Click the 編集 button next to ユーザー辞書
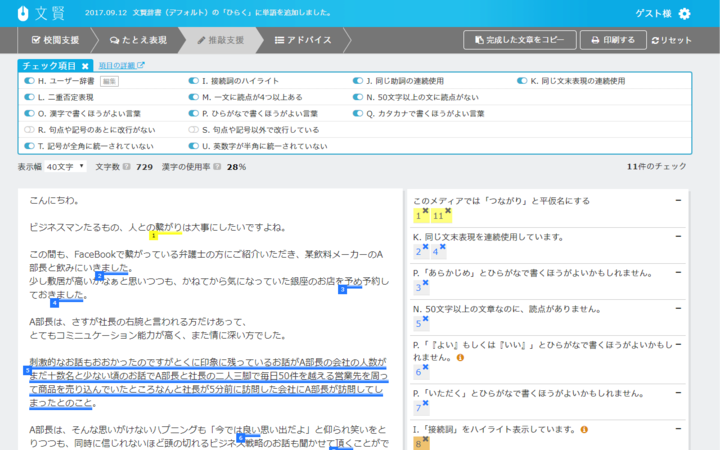This screenshot has width=720, height=450. pyautogui.click(x=109, y=81)
